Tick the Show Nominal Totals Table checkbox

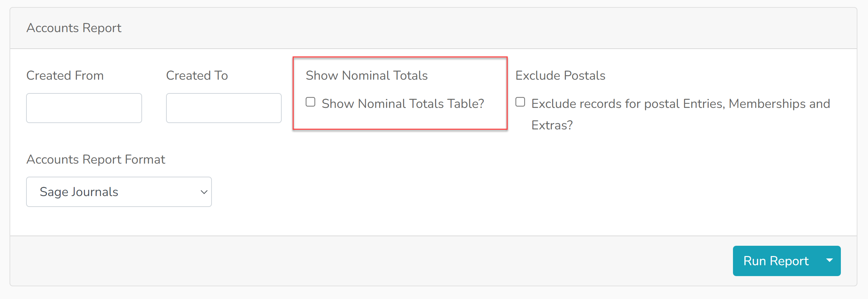click(310, 102)
